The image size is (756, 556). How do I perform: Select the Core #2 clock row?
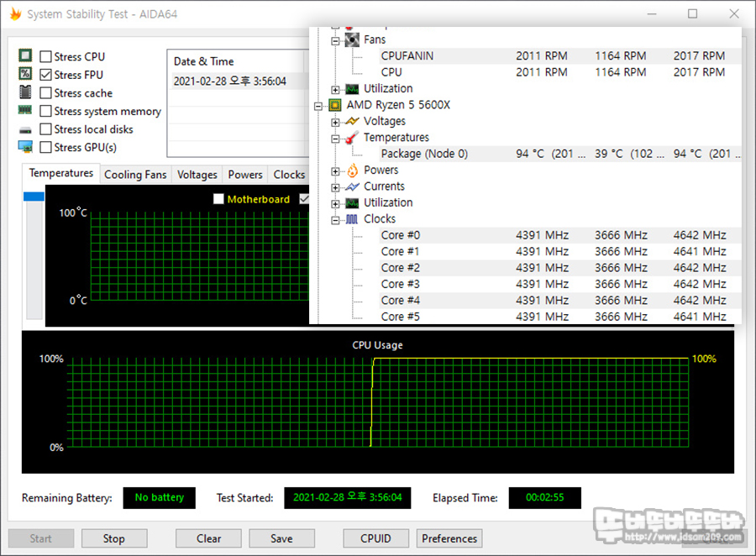coord(559,268)
